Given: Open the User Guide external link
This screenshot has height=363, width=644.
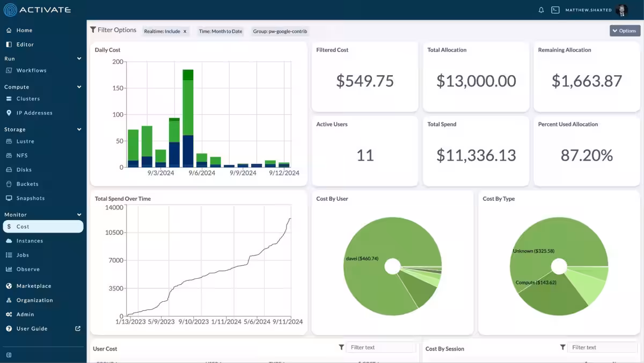Looking at the screenshot, I should pos(78,329).
